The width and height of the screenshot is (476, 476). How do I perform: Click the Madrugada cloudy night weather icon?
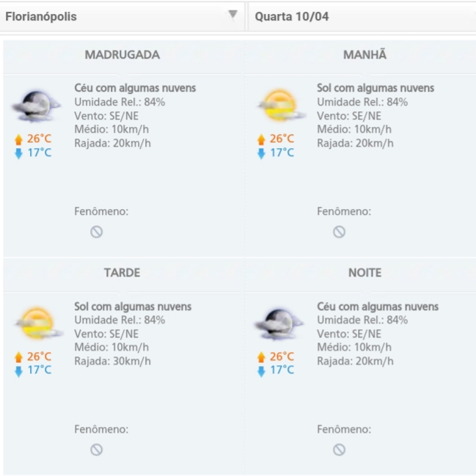point(35,107)
